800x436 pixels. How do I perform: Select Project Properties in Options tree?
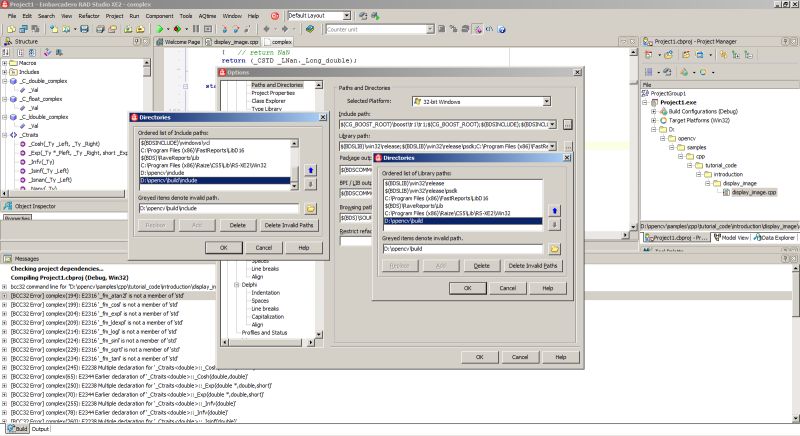point(273,93)
